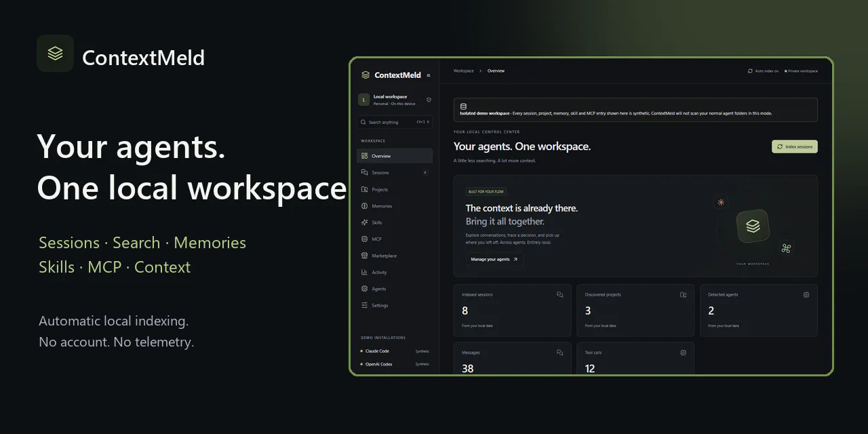This screenshot has height=434, width=868.
Task: Click the Search anything field
Action: pyautogui.click(x=395, y=122)
